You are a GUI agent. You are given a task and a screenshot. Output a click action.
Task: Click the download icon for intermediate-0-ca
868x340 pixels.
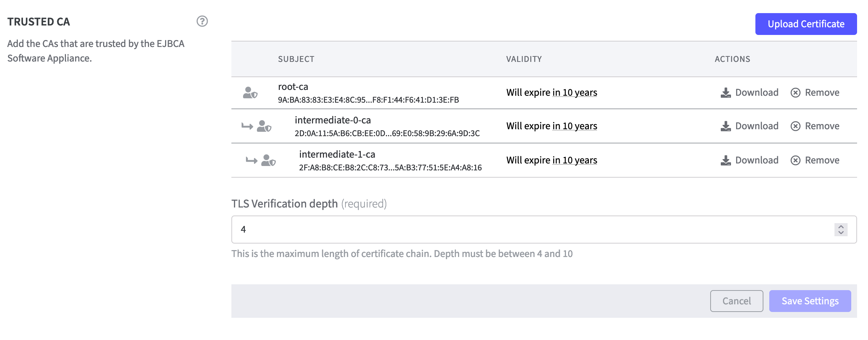point(726,126)
